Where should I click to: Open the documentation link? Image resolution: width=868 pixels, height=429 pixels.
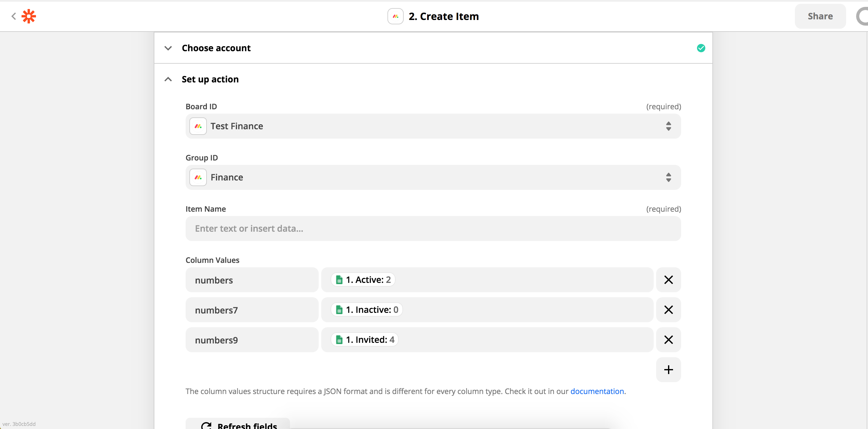click(x=597, y=391)
